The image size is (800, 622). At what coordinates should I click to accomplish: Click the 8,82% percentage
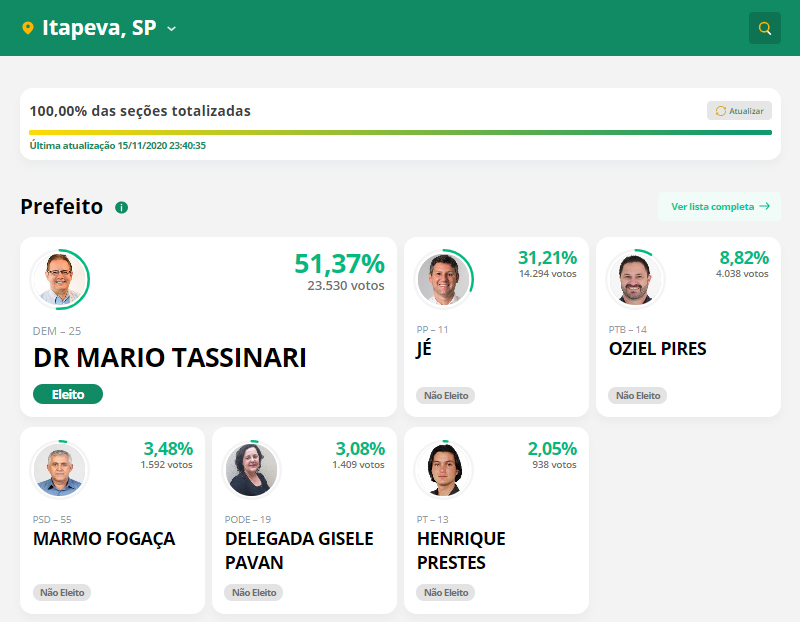point(744,258)
